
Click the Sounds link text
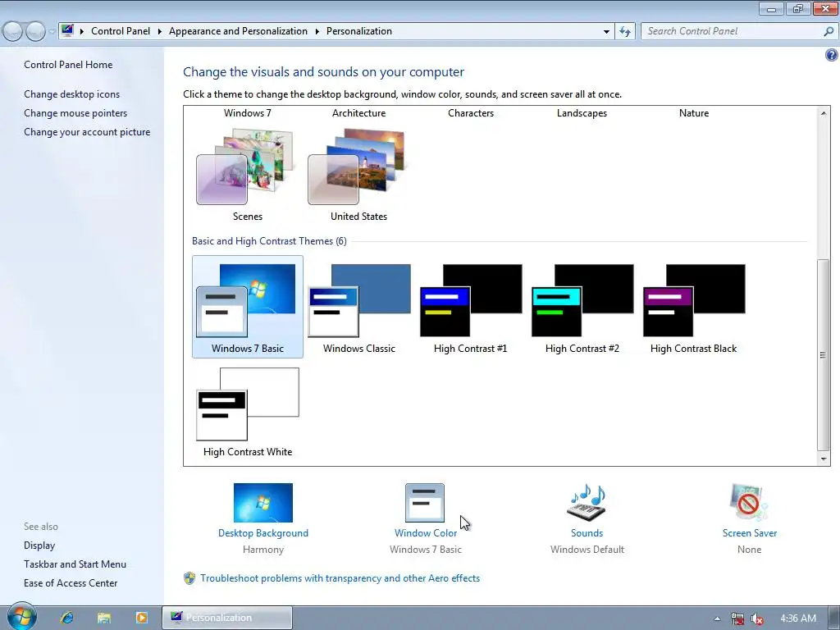coord(587,533)
